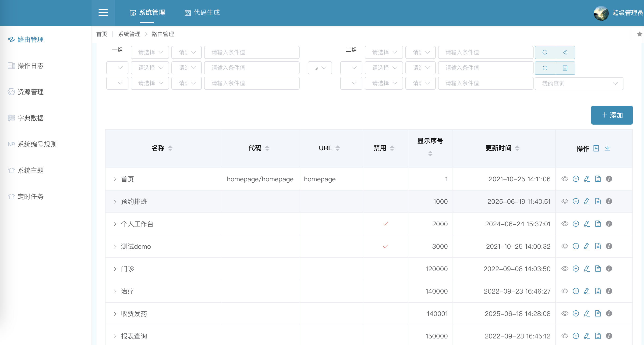Click the search magnifier icon button
This screenshot has height=345, width=644.
[545, 52]
